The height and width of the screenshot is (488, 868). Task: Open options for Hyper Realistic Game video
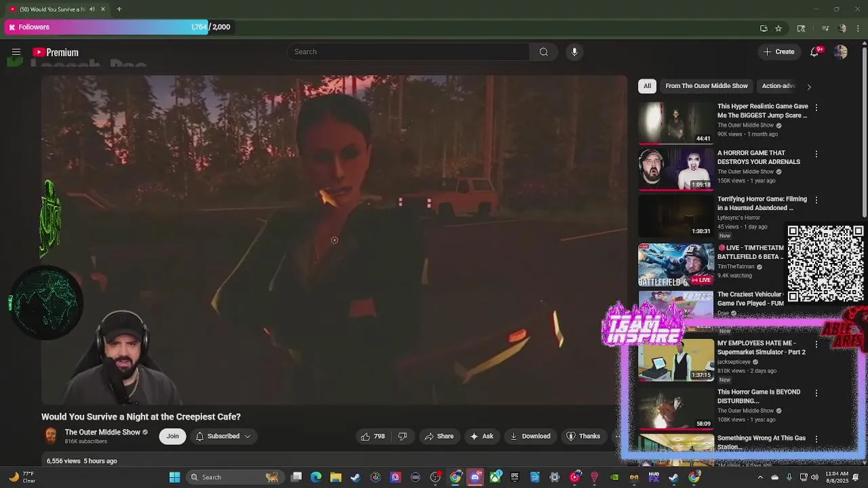816,108
